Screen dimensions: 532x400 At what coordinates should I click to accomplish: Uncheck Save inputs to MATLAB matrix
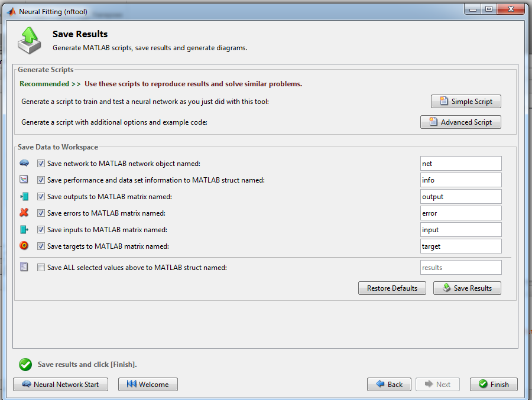pyautogui.click(x=41, y=230)
